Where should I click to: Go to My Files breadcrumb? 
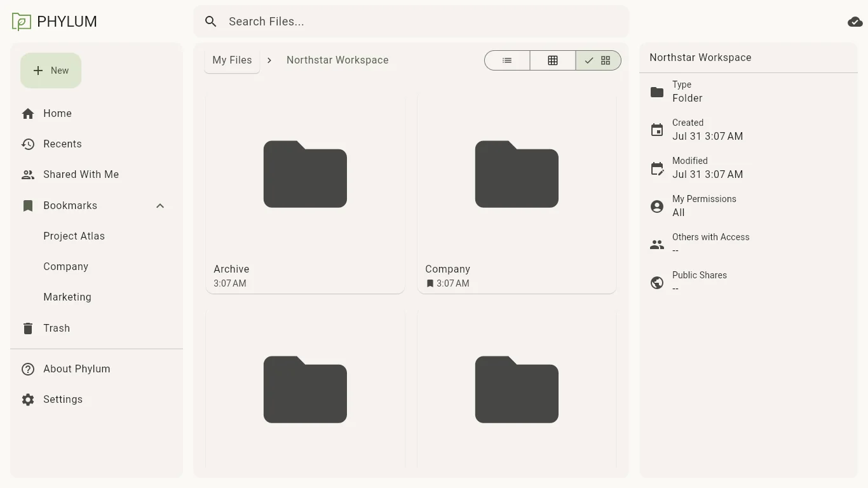[232, 60]
